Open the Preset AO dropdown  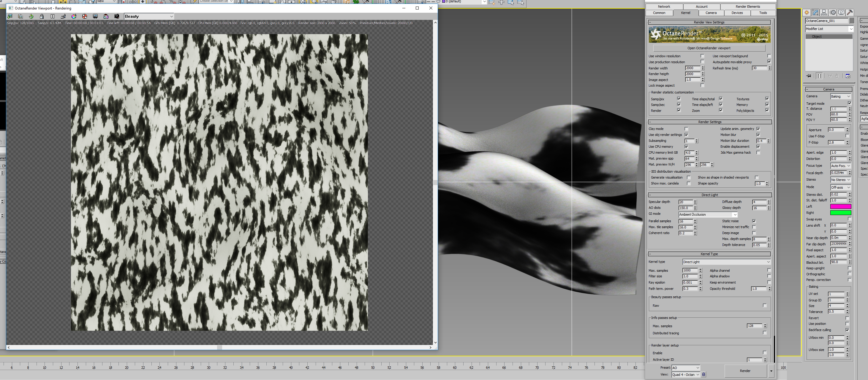(x=686, y=368)
